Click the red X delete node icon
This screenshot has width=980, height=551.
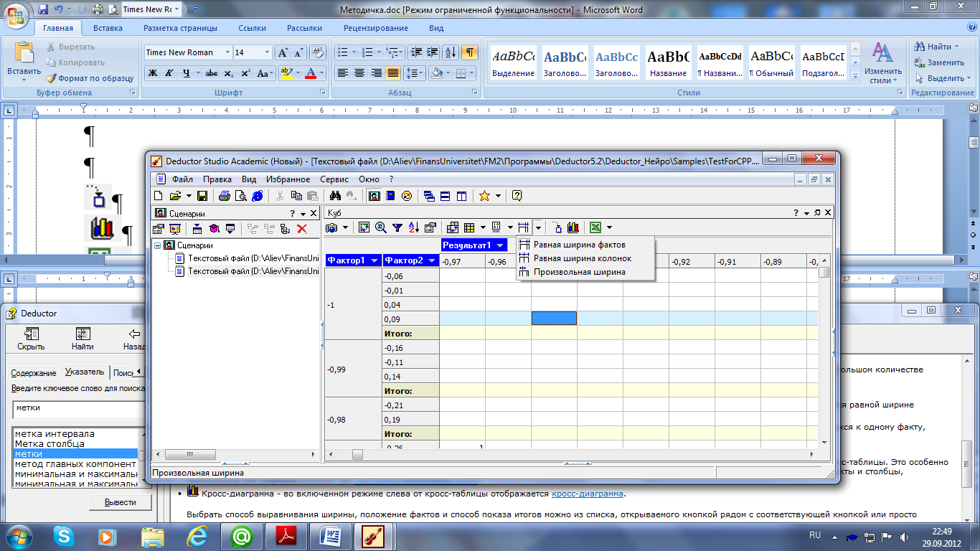[302, 229]
